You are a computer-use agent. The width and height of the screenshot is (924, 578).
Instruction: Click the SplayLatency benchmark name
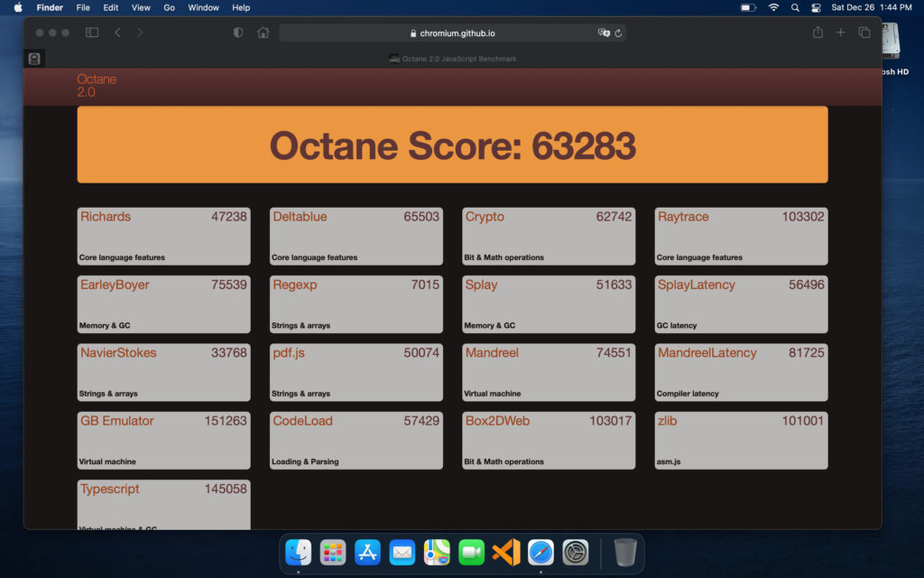click(x=697, y=284)
